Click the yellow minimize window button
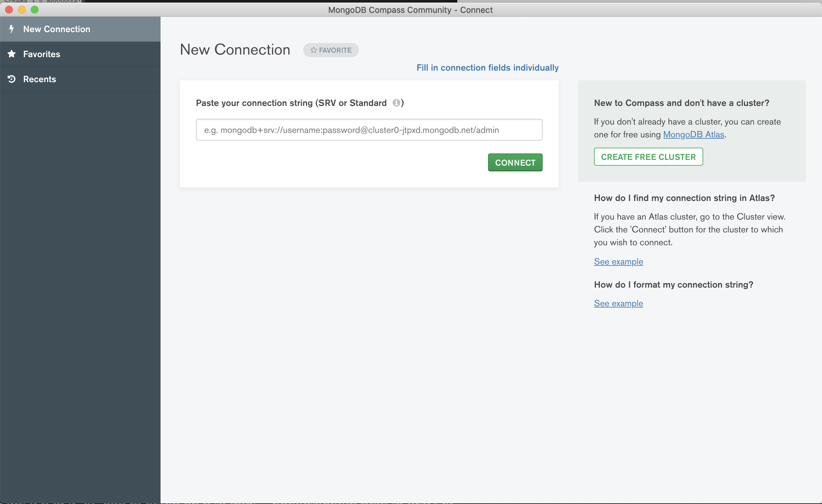The height and width of the screenshot is (504, 822). click(22, 10)
